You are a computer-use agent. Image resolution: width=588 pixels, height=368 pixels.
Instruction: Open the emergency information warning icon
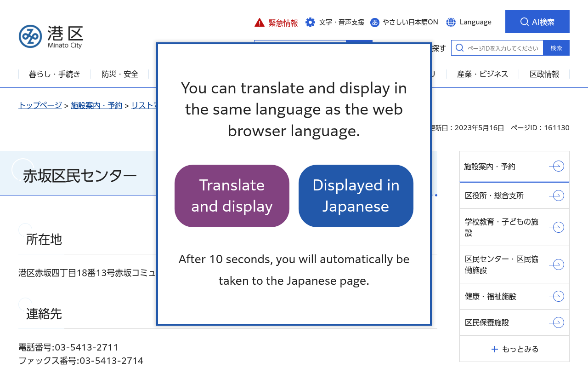coord(260,23)
